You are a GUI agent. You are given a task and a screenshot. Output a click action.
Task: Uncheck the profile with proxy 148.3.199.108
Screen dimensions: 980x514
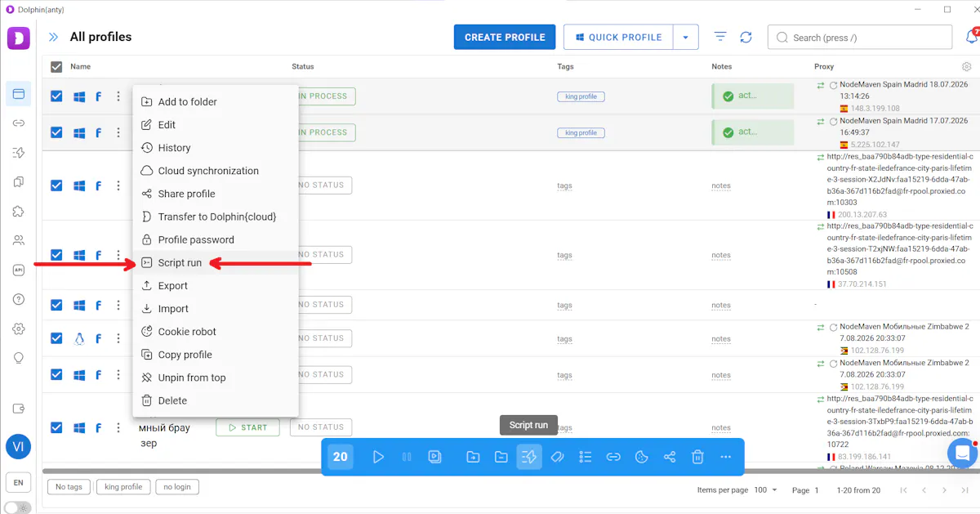coord(56,96)
